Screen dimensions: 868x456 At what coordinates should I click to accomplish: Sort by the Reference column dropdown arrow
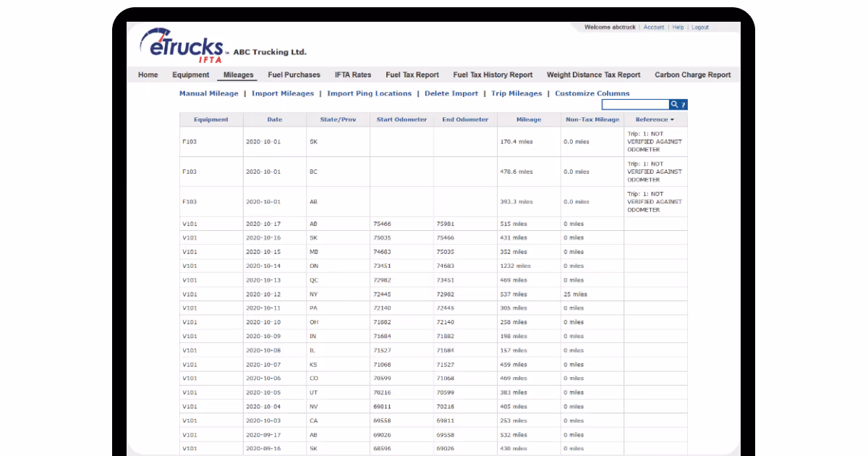pyautogui.click(x=672, y=119)
